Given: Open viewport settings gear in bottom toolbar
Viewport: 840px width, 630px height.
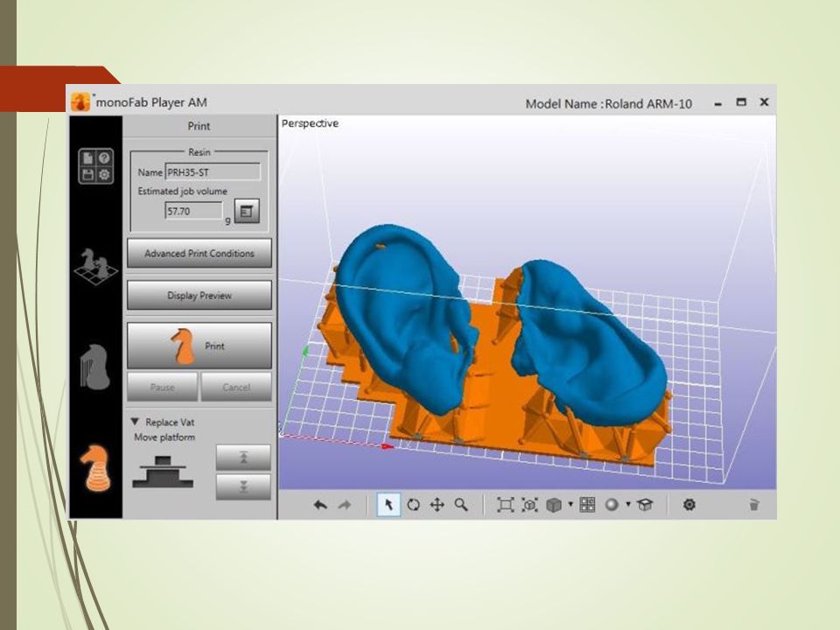Looking at the screenshot, I should [x=689, y=505].
